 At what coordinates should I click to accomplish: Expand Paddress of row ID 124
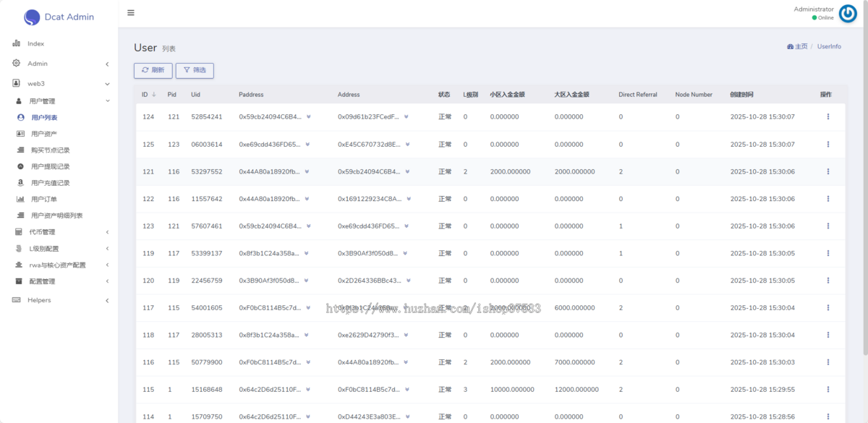pyautogui.click(x=309, y=116)
